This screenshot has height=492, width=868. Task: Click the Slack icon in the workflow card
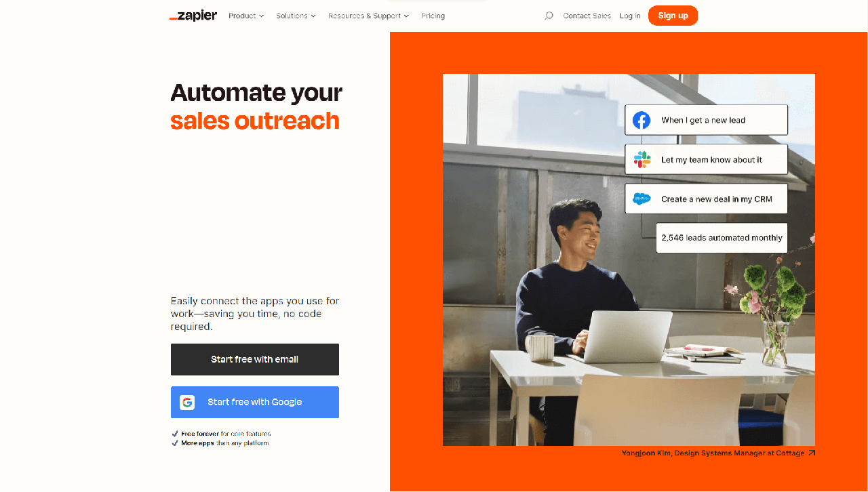click(x=642, y=159)
